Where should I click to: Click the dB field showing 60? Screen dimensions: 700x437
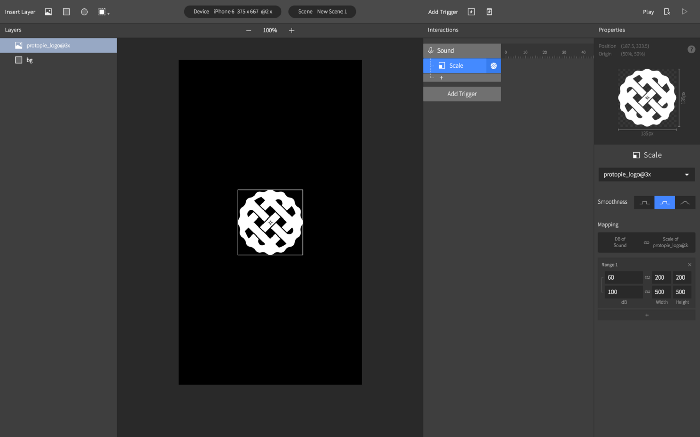[623, 278]
